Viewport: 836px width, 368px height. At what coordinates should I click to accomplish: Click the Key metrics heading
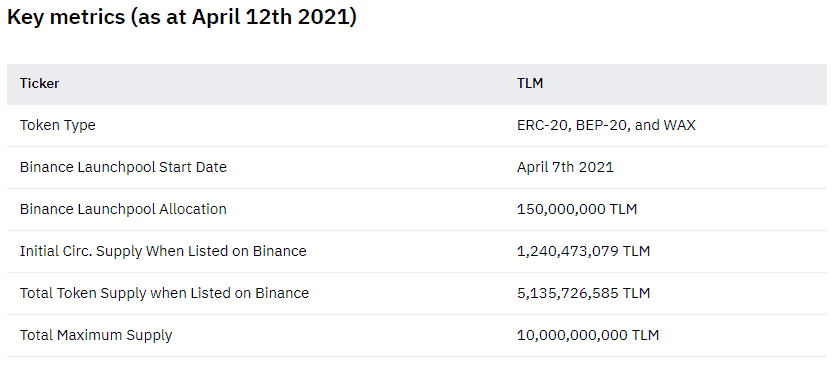[x=182, y=18]
